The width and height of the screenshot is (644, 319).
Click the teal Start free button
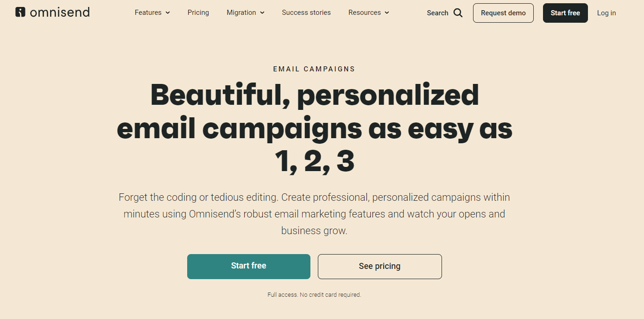click(x=249, y=266)
